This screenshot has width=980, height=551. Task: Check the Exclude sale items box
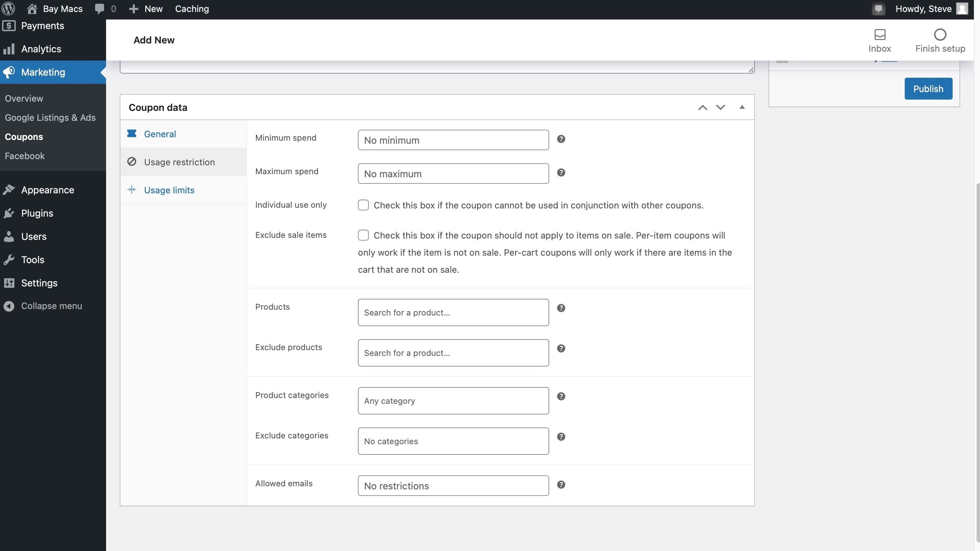click(363, 235)
